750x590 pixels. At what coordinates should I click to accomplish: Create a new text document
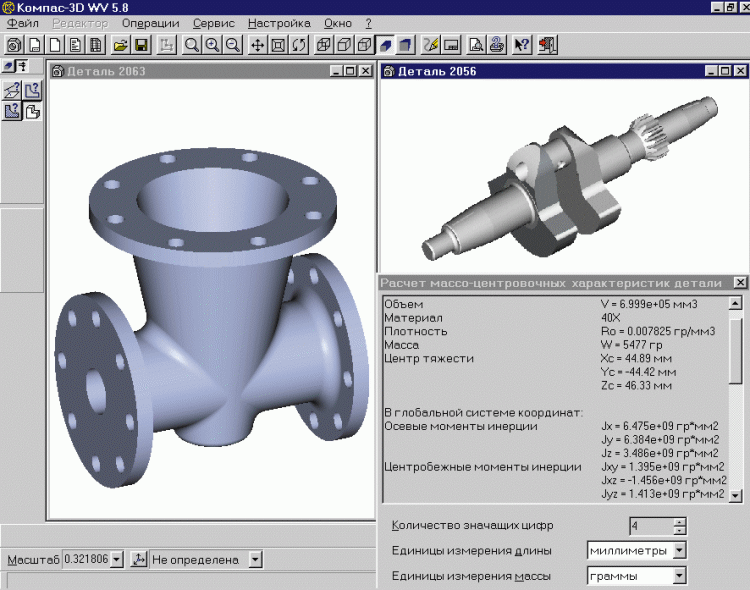(x=76, y=45)
